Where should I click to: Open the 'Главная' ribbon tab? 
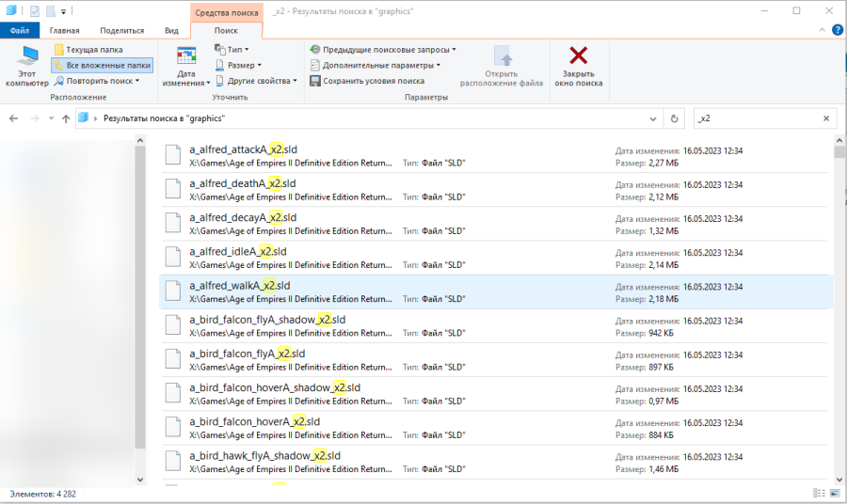tap(64, 30)
